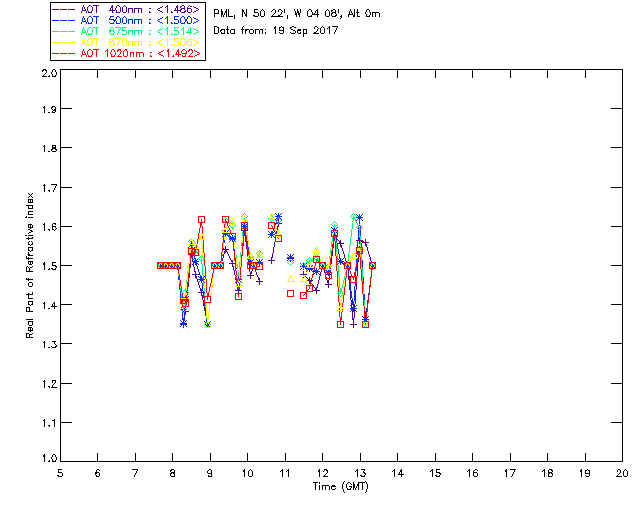The image size is (640, 512).
Task: Click the red dashed line sample for AOT 1020nm
Action: (x=63, y=53)
